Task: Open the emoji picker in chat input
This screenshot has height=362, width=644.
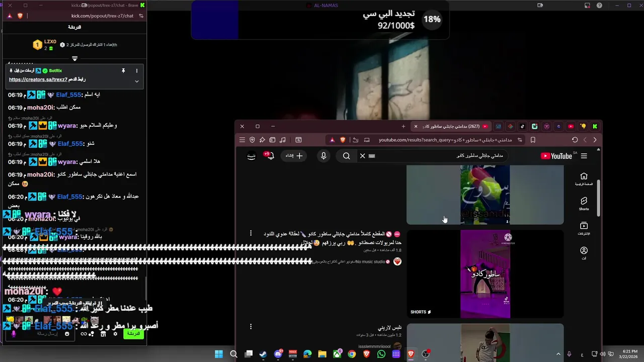Action: pos(67,334)
